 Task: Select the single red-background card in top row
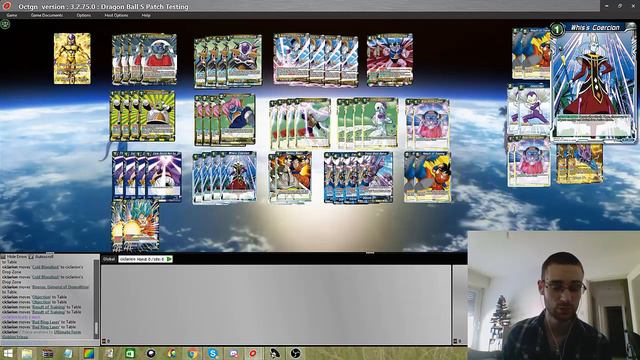coord(390,60)
